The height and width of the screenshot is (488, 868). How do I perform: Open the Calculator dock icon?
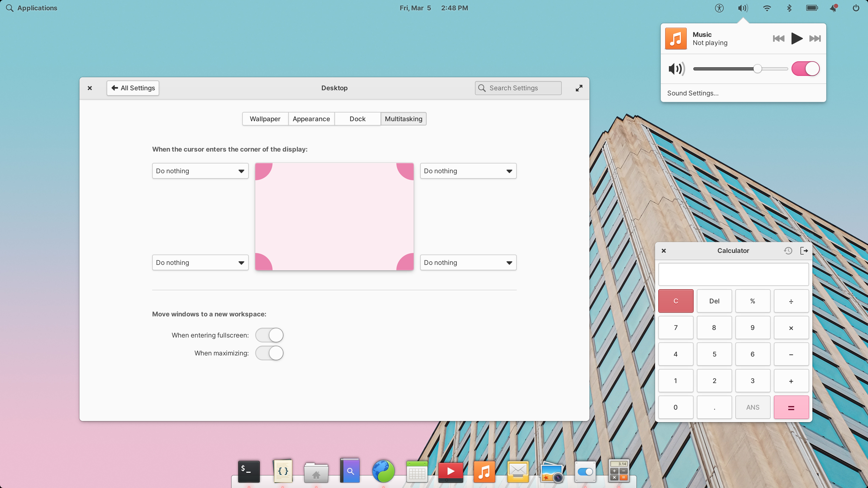point(619,471)
